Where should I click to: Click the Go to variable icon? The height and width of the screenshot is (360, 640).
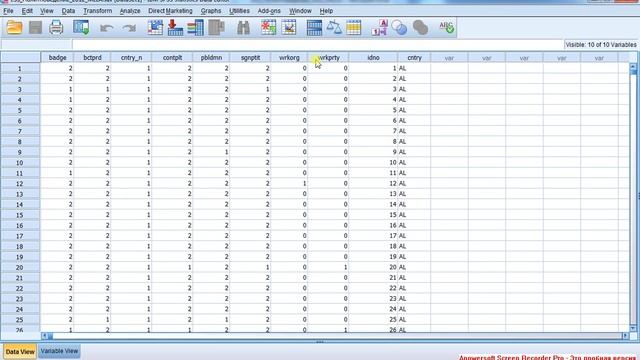pyautogui.click(x=175, y=27)
